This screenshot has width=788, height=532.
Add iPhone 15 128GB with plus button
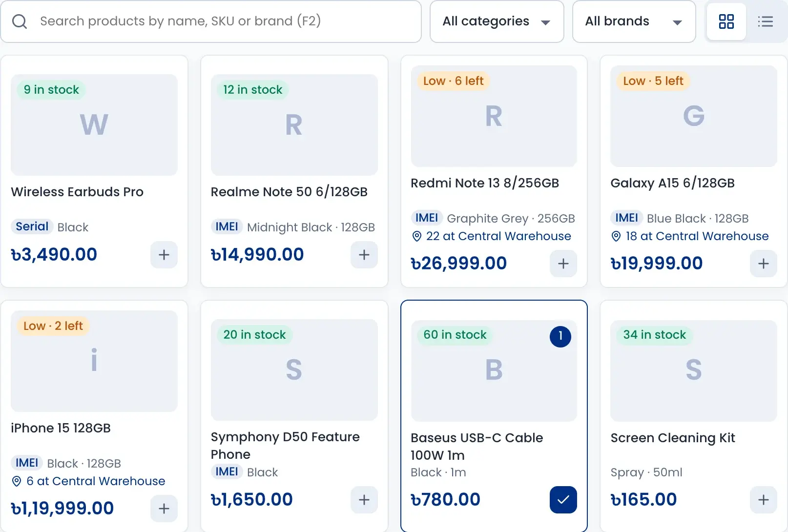(164, 509)
